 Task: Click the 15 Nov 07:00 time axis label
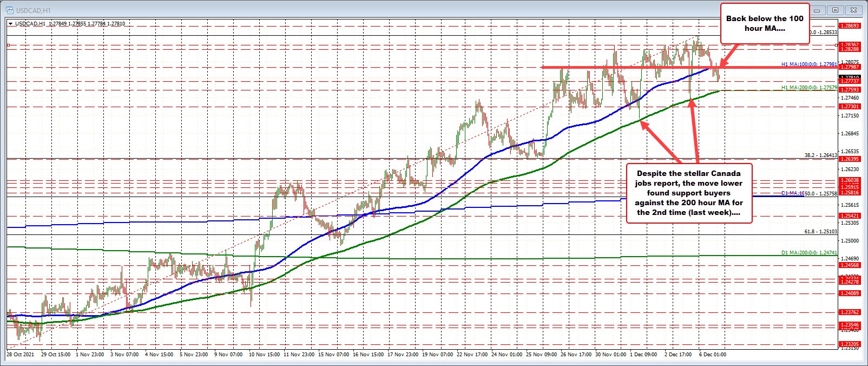(x=333, y=354)
